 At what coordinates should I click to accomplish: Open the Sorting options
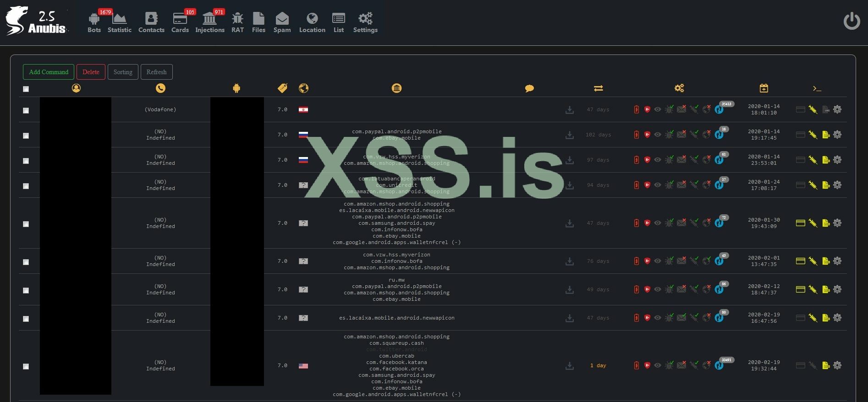123,72
